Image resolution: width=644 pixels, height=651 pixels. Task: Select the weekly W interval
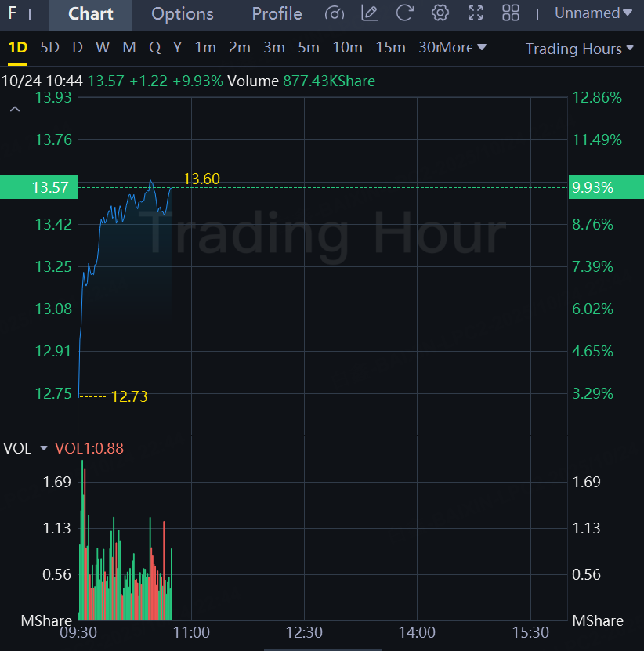coord(103,48)
